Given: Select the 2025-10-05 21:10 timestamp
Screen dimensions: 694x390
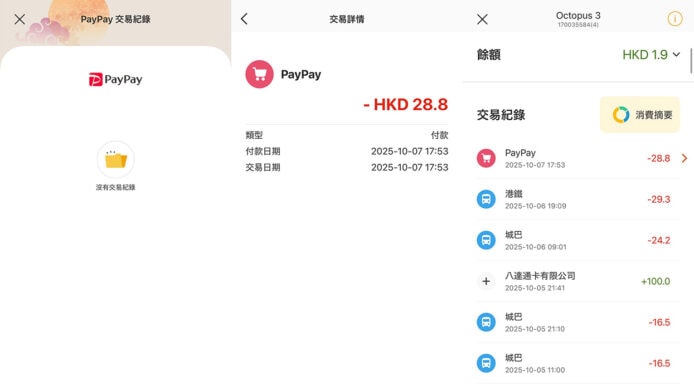Looking at the screenshot, I should pyautogui.click(x=535, y=329).
